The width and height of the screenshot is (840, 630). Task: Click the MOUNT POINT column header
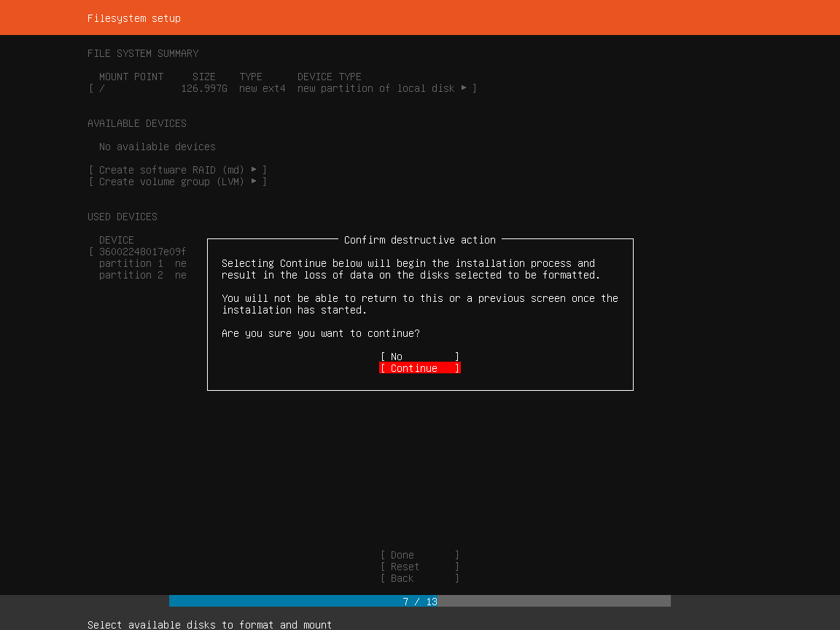[x=131, y=77]
